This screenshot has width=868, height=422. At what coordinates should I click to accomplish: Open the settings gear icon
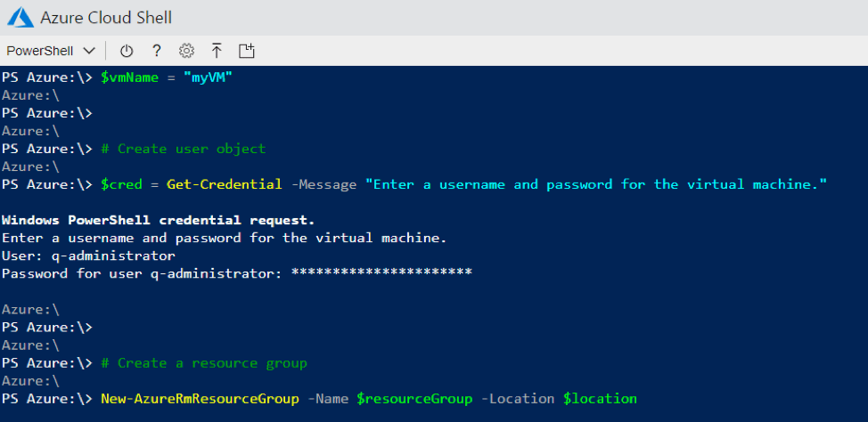pos(186,52)
